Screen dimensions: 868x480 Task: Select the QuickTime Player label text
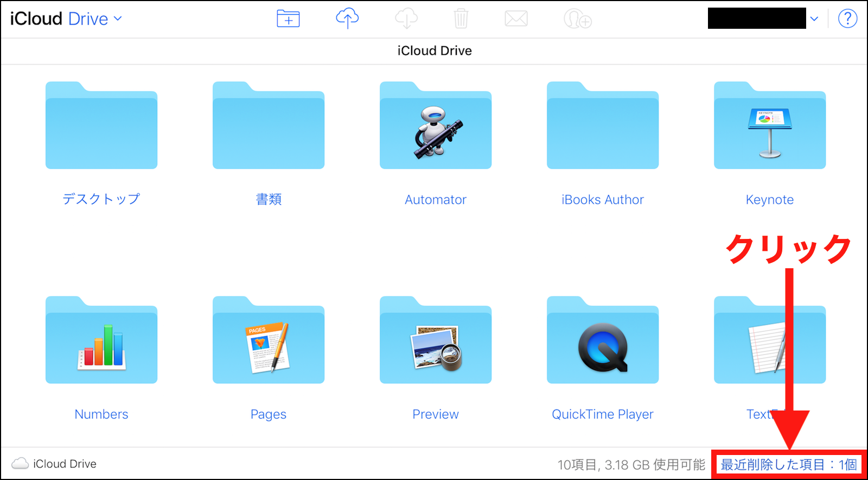click(603, 414)
